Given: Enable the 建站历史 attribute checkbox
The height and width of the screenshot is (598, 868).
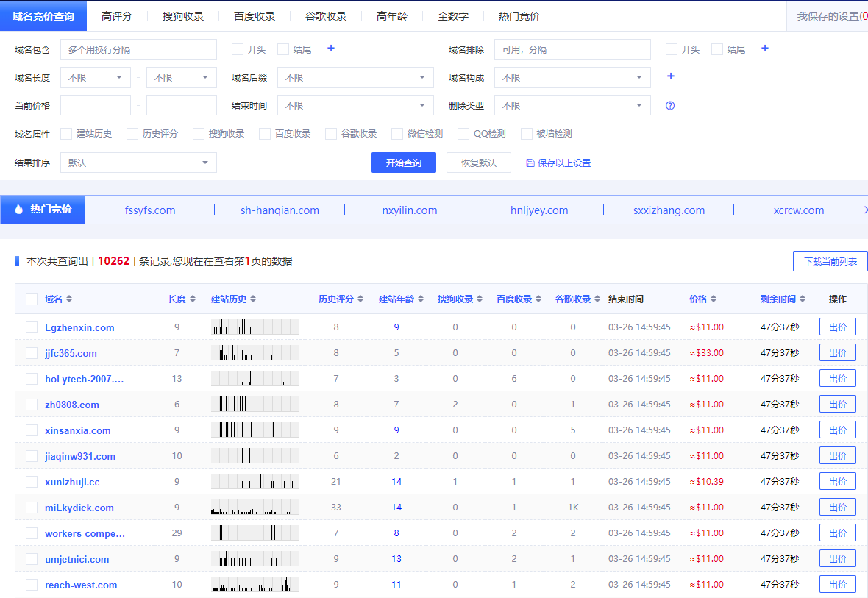Looking at the screenshot, I should 66,134.
